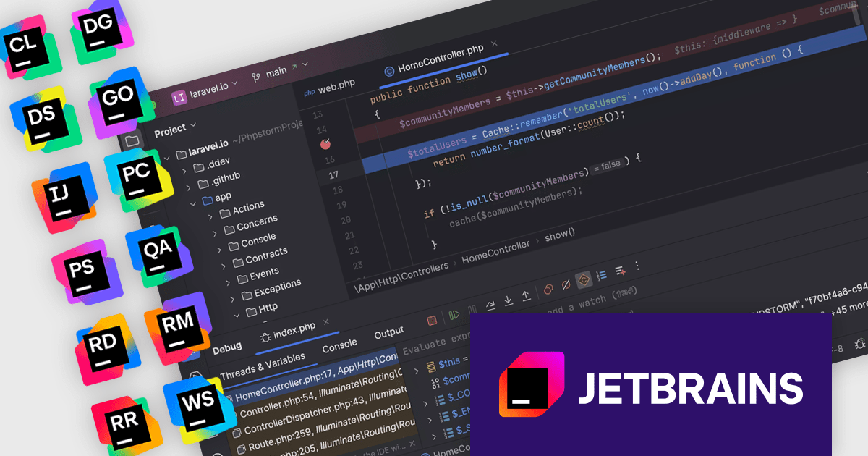Click the numbered-list icon in debug toolbar
The image size is (868, 456).
pos(602,274)
